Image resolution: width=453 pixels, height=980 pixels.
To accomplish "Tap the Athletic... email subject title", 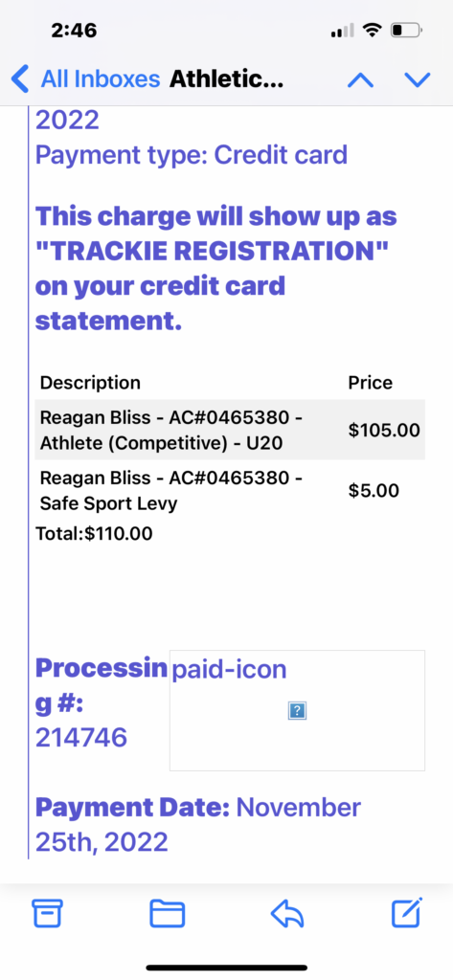I will (x=227, y=79).
